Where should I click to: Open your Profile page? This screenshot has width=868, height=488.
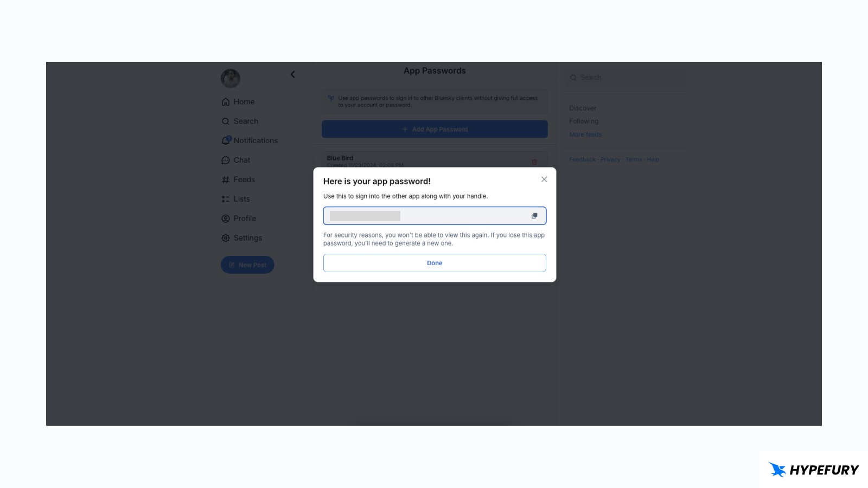[x=226, y=218]
